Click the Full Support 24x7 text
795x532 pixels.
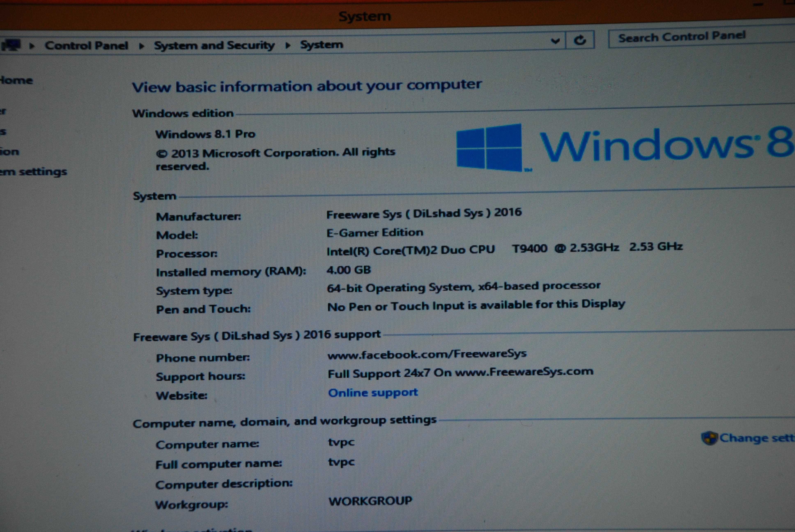tap(461, 373)
